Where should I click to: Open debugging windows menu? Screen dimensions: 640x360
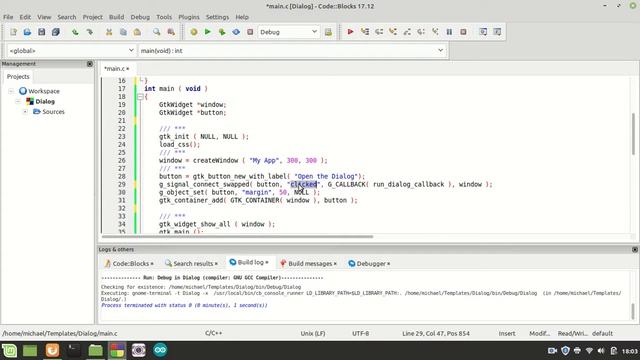point(483,32)
